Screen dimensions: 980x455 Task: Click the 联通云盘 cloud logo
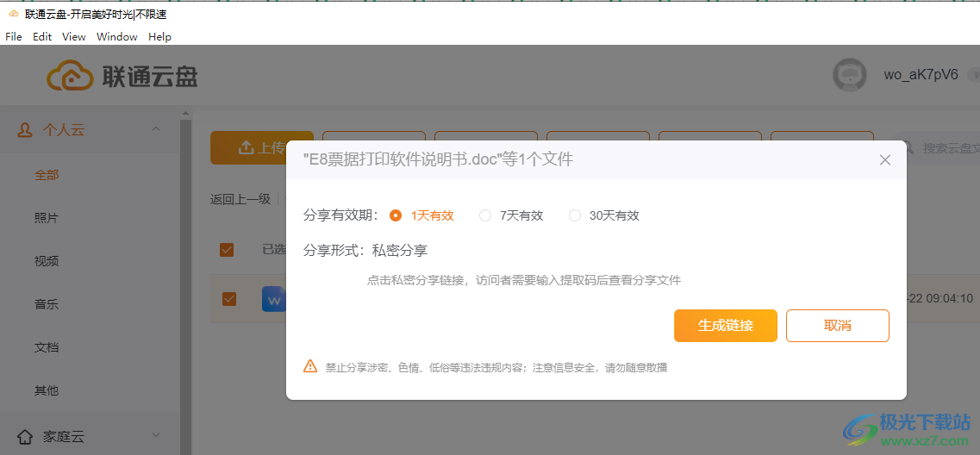68,76
